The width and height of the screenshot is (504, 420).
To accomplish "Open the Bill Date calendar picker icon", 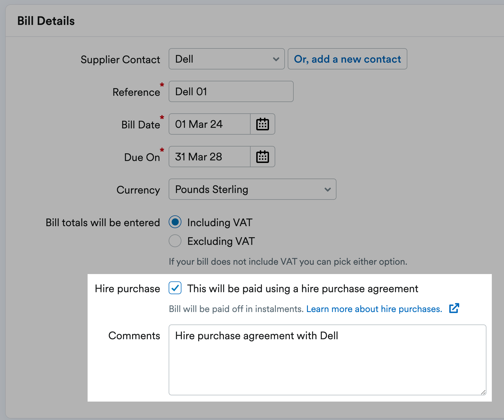I will (x=262, y=124).
